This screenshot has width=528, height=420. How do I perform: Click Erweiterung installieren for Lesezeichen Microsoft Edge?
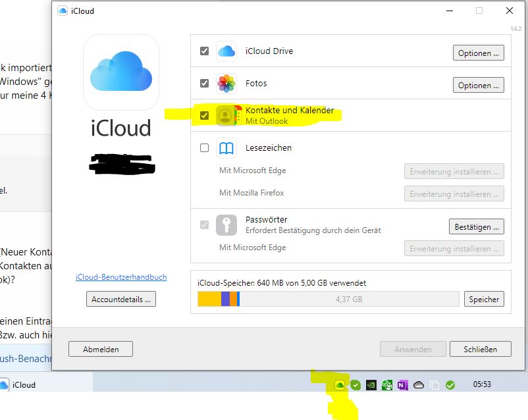454,171
